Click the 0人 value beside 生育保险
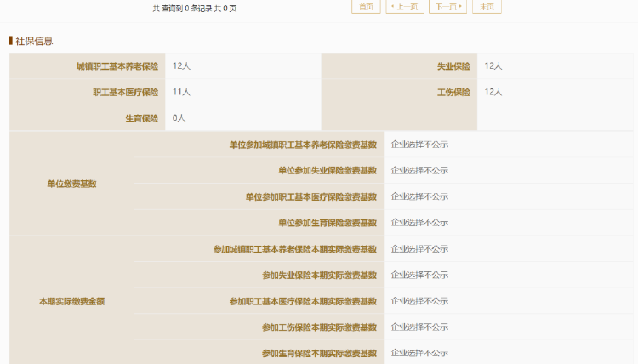 tap(179, 118)
